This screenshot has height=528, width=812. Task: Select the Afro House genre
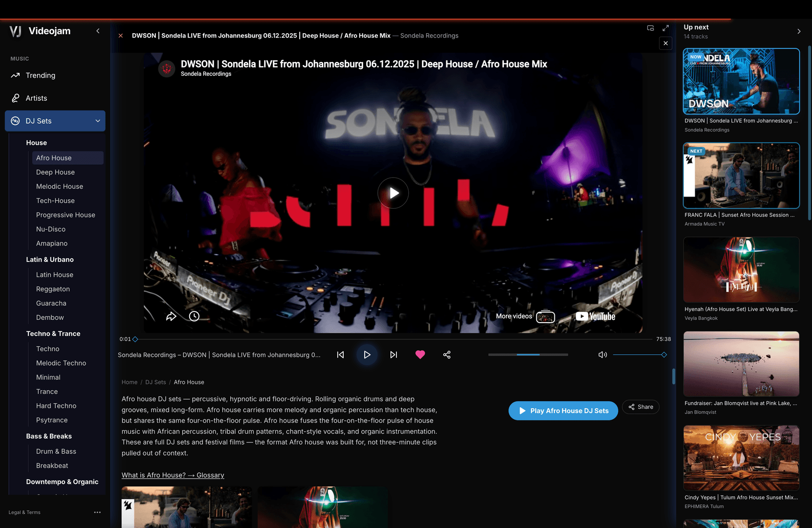[x=68, y=158]
